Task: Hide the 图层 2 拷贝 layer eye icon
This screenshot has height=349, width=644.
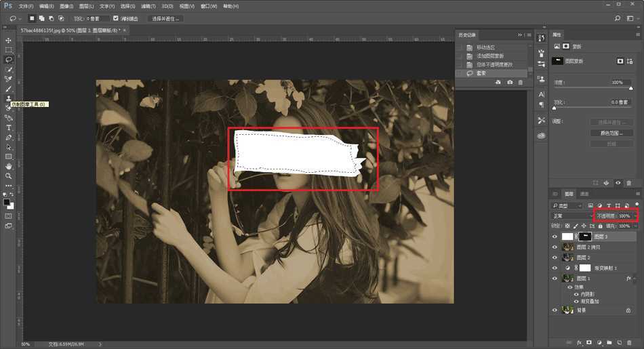Action: tap(555, 247)
